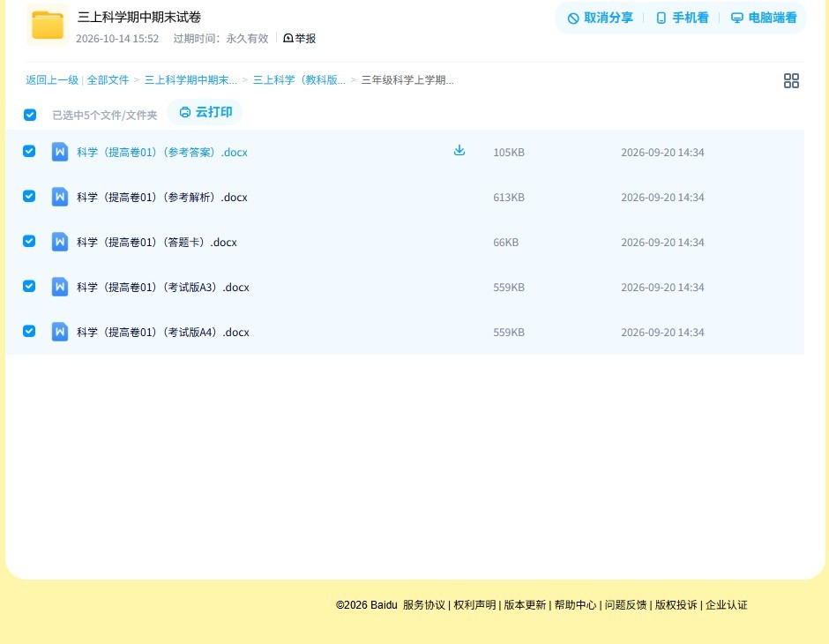Click the 版本更新 footer link
Viewport: 829px width, 644px height.
click(x=525, y=605)
